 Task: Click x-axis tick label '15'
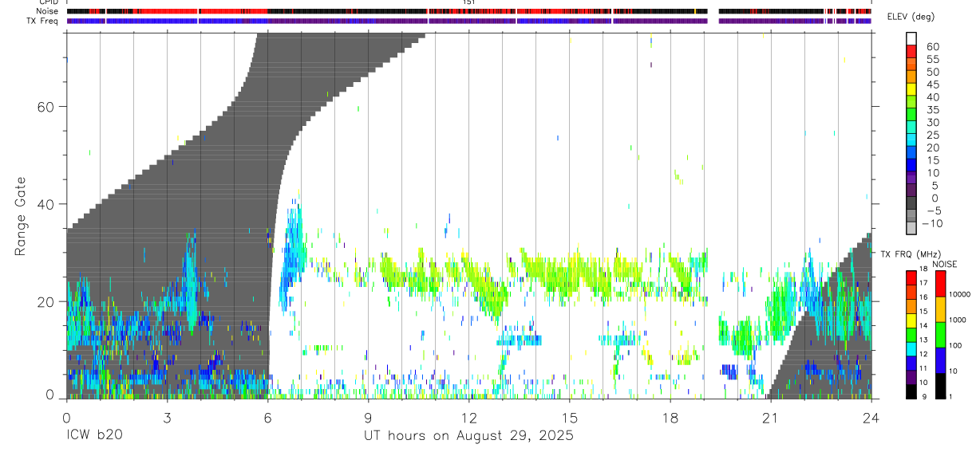(570, 417)
